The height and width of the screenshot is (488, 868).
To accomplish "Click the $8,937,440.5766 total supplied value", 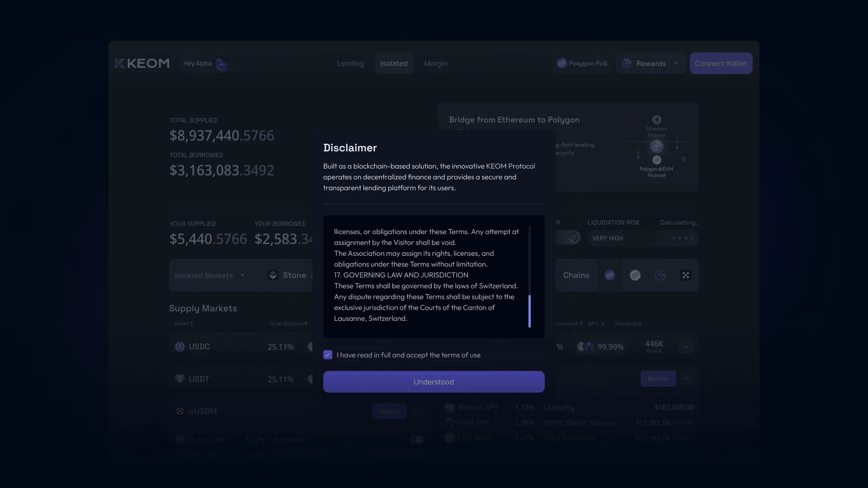I will [x=222, y=136].
